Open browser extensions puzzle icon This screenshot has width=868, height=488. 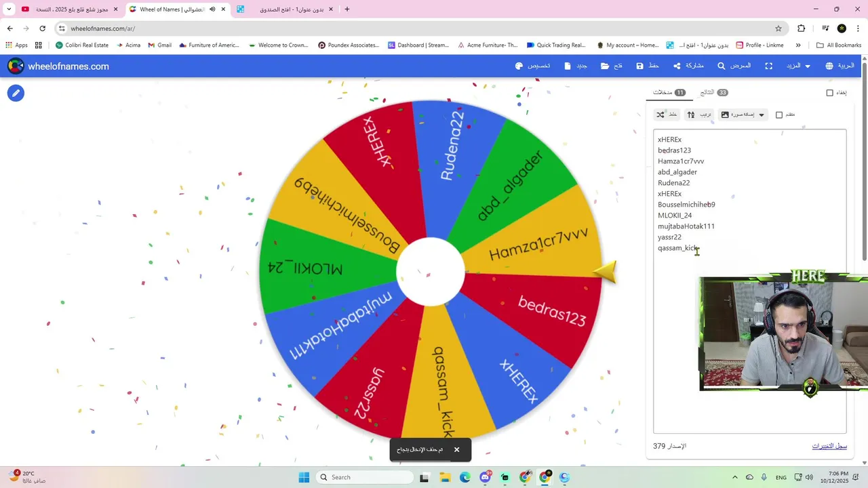coord(802,28)
